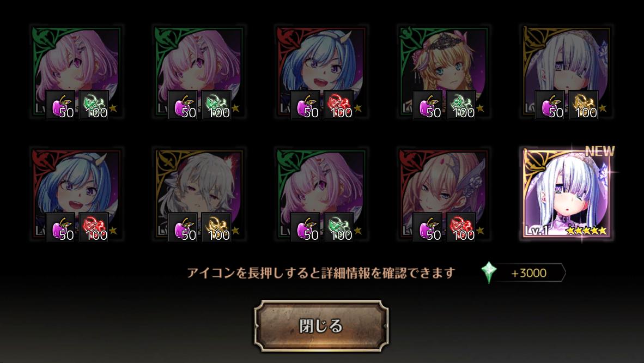
Task: Tap the 閉じる close button
Action: [x=321, y=325]
